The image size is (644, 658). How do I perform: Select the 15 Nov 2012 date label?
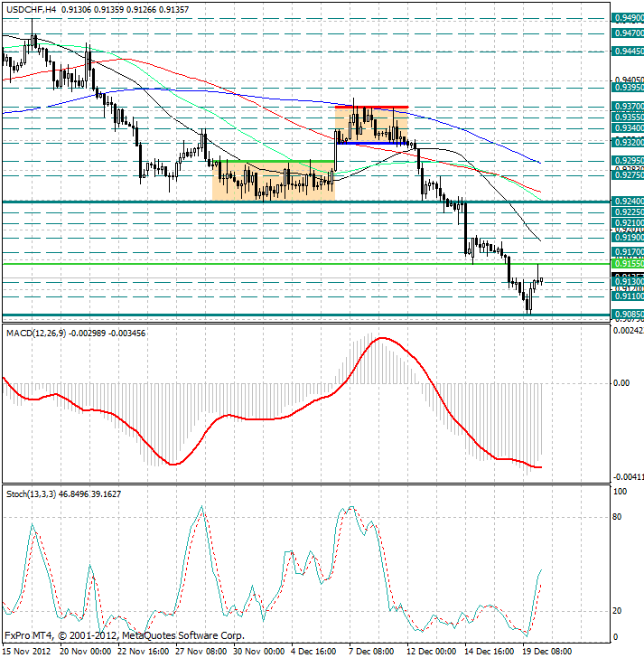28,650
